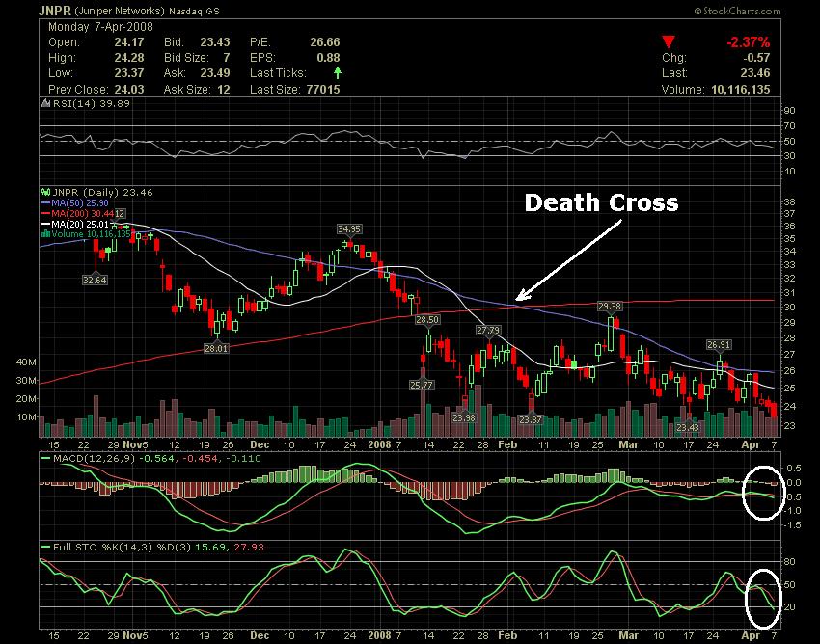
Task: Click the High value 24.28
Action: pos(128,58)
